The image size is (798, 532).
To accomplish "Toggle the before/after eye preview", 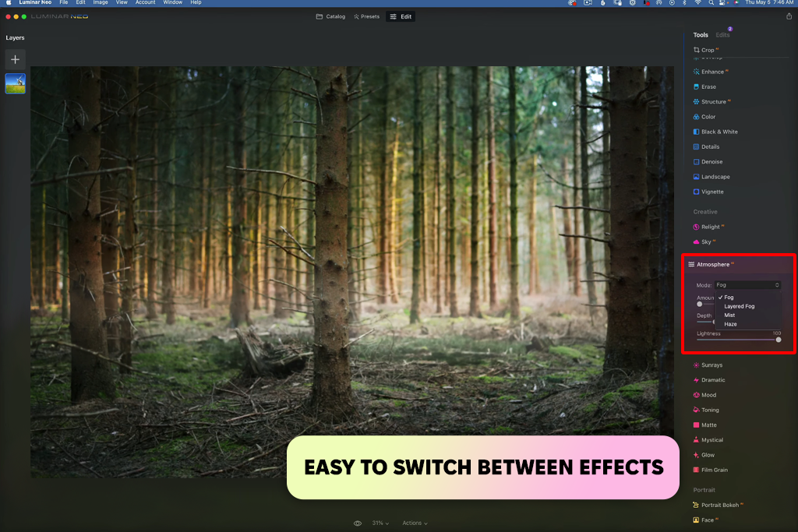I will pos(358,523).
